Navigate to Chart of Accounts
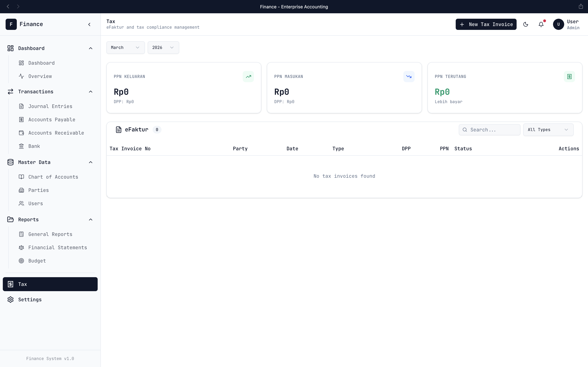Screen dimensions: 588x367 coord(53,177)
